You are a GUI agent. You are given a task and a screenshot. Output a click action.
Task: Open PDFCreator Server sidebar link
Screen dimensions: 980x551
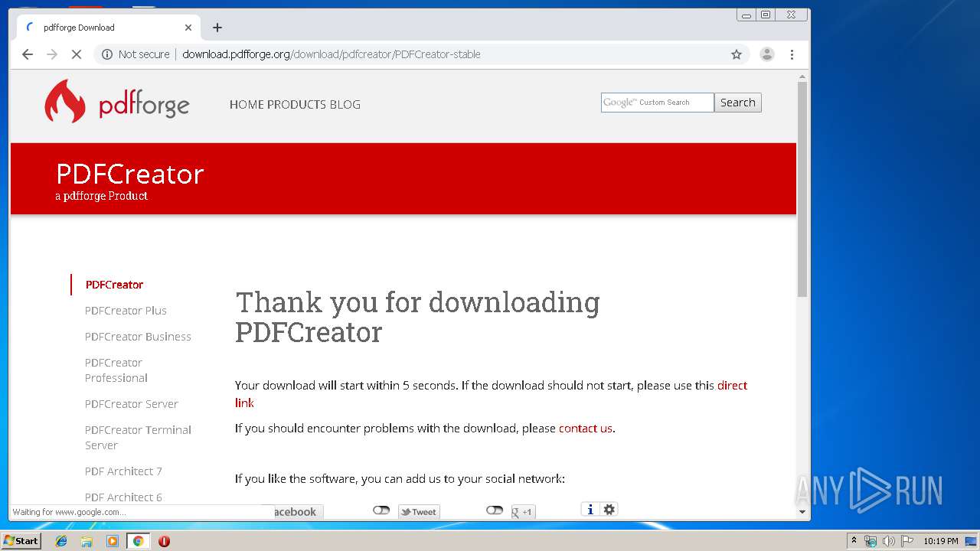point(131,404)
